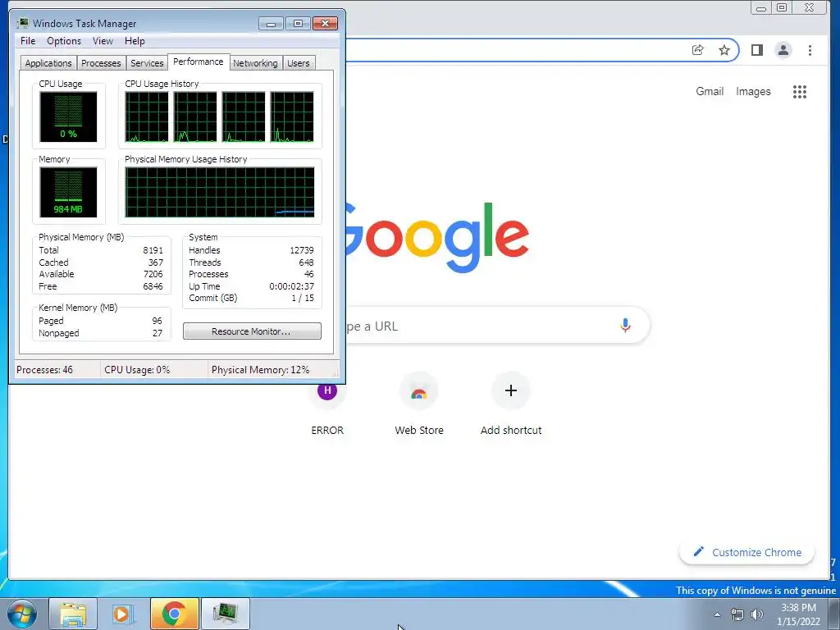The width and height of the screenshot is (840, 630).
Task: Switch to the Users tab
Action: [x=299, y=63]
